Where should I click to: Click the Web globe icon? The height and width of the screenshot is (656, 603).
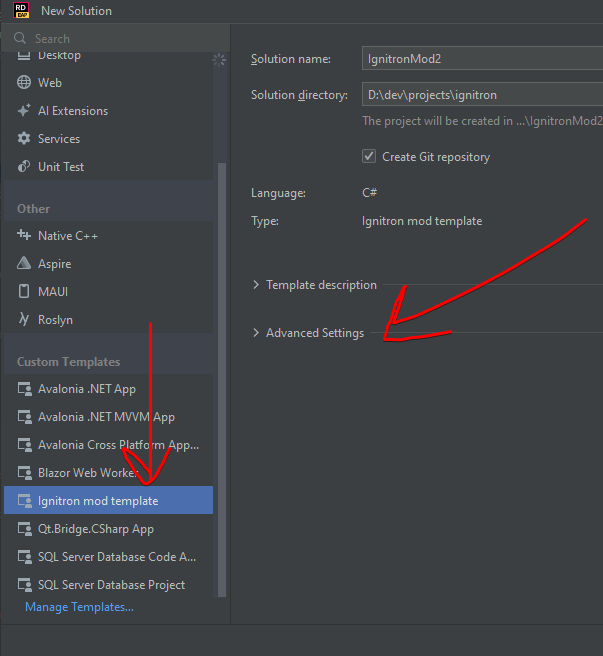[24, 82]
